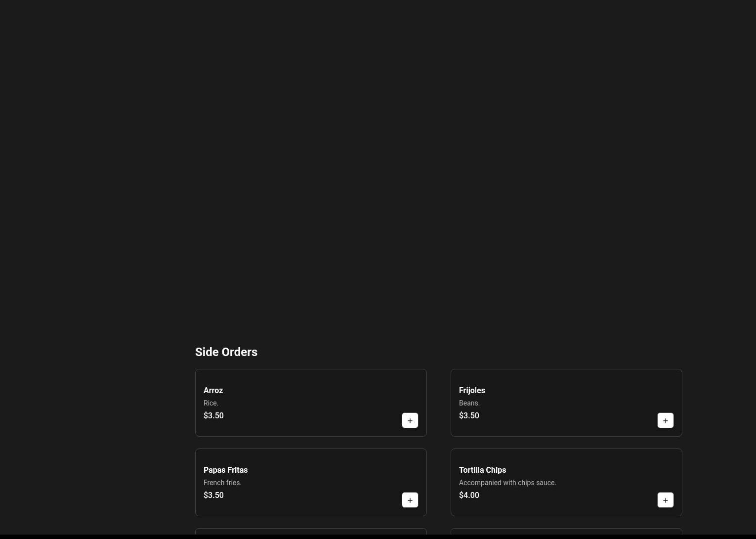Click the "Beans." description text

pyautogui.click(x=469, y=403)
